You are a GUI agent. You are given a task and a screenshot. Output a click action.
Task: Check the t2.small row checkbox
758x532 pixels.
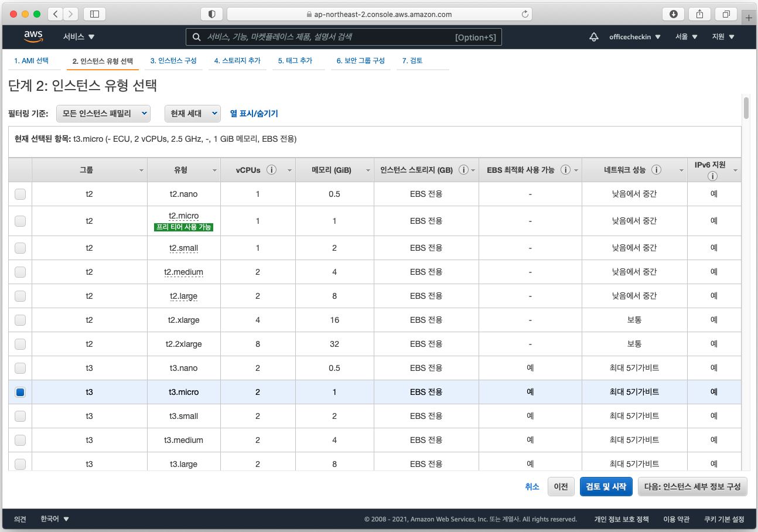tap(20, 248)
